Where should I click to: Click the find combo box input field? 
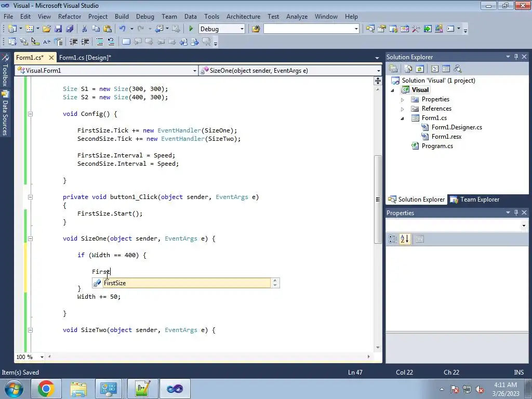(x=308, y=29)
